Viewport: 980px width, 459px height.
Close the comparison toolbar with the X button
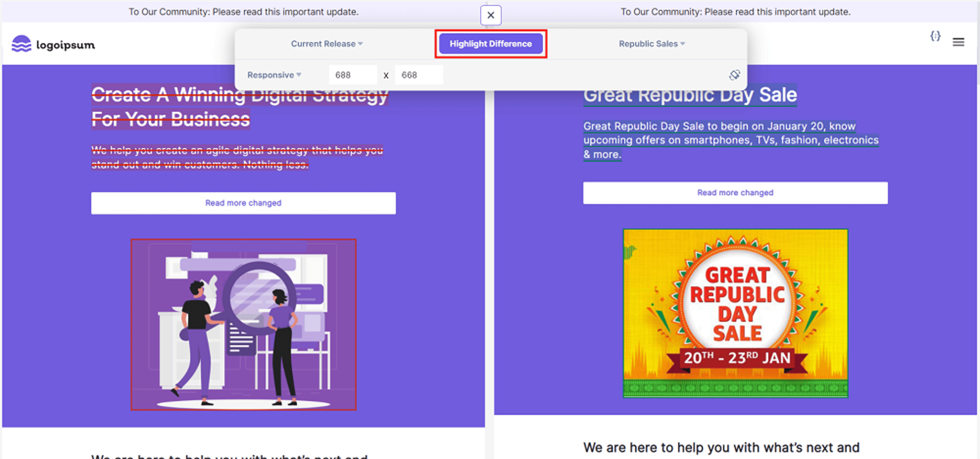(x=490, y=15)
